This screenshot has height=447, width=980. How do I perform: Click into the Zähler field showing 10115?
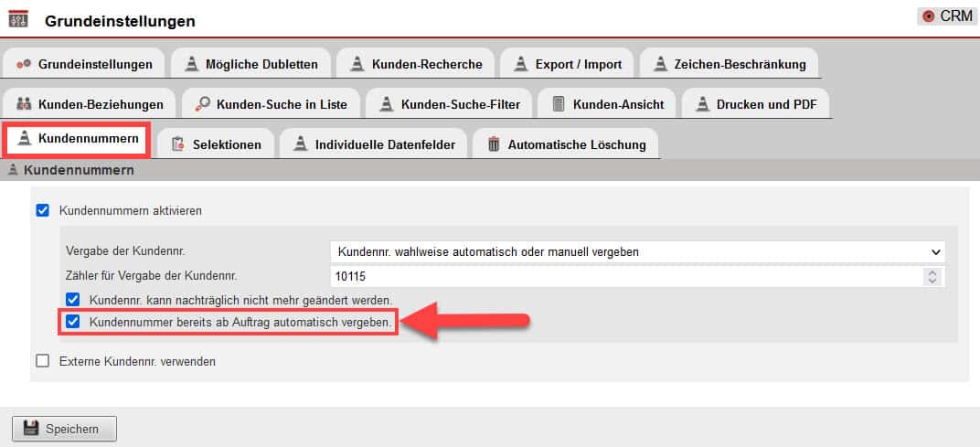[x=622, y=276]
